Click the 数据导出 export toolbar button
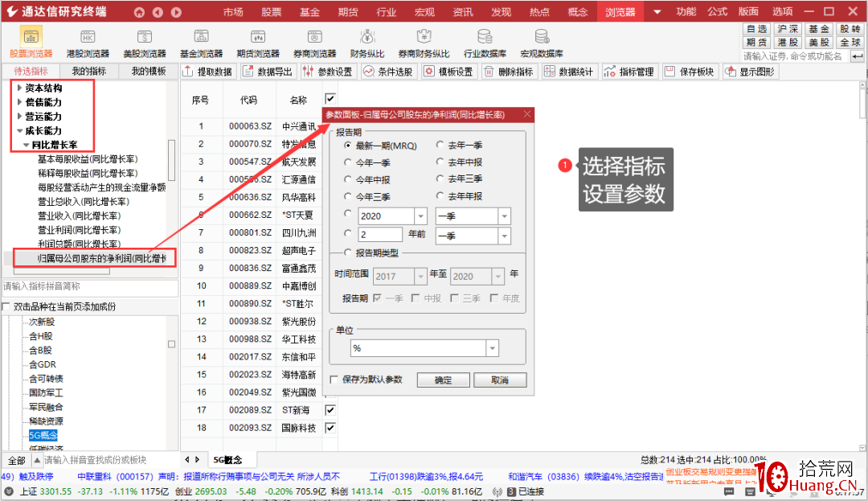 (268, 72)
